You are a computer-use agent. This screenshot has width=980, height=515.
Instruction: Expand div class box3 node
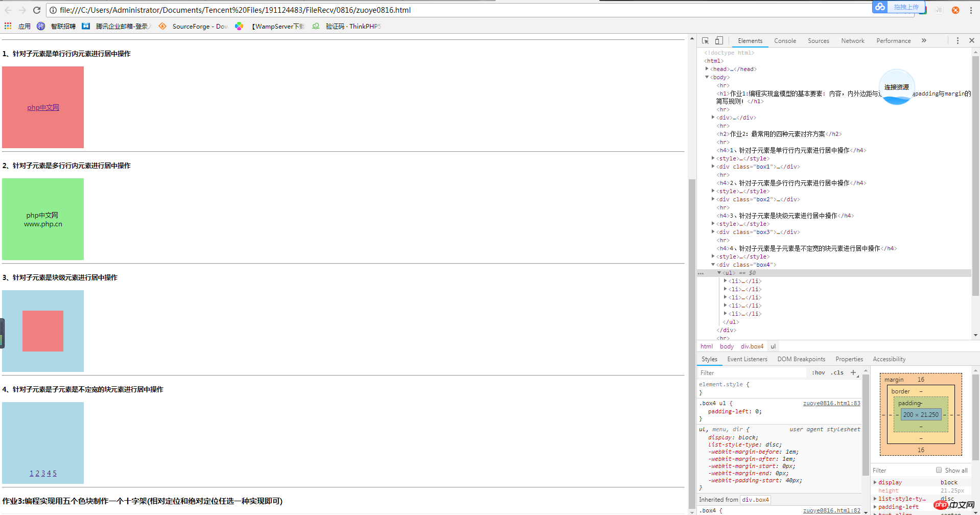(713, 232)
